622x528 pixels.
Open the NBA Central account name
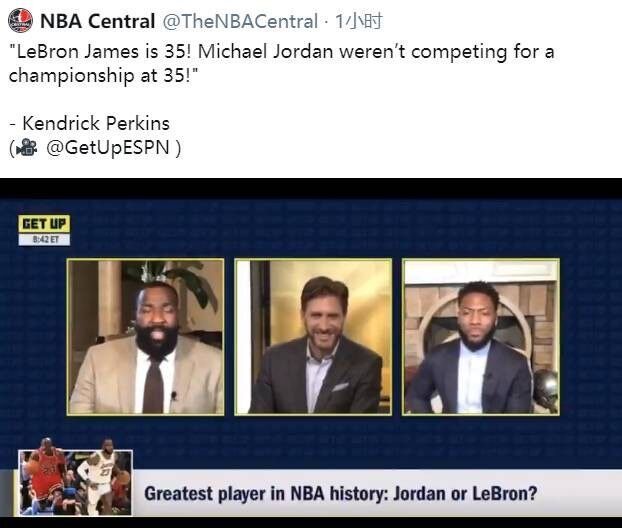98,21
